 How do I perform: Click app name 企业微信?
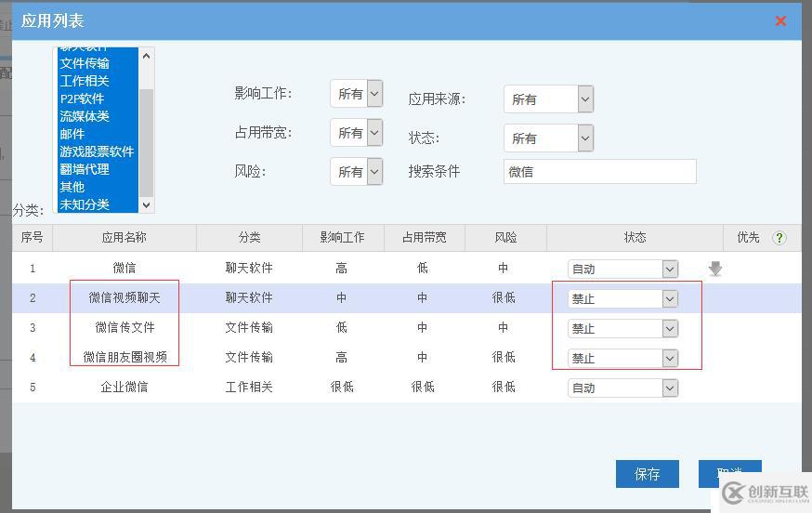tap(124, 388)
